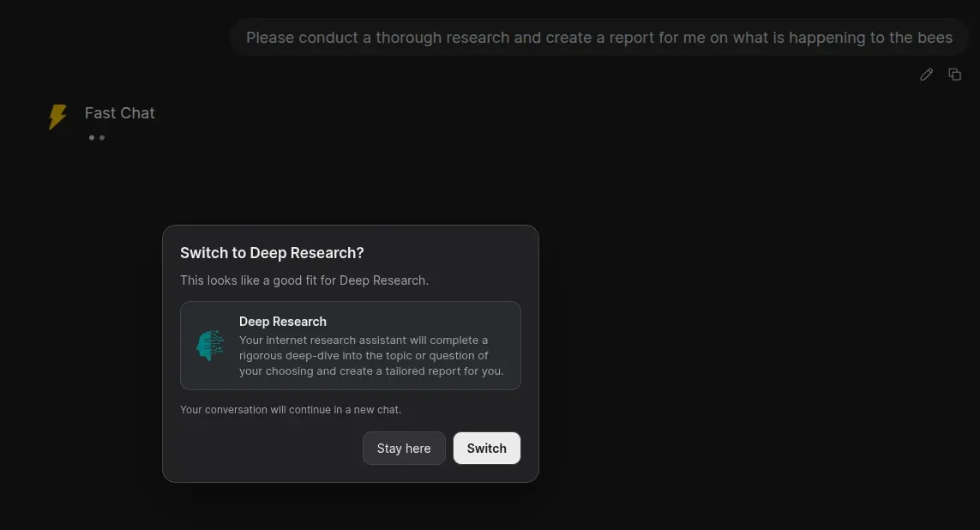Click the edit message pencil icon
Image resolution: width=980 pixels, height=530 pixels.
point(926,75)
